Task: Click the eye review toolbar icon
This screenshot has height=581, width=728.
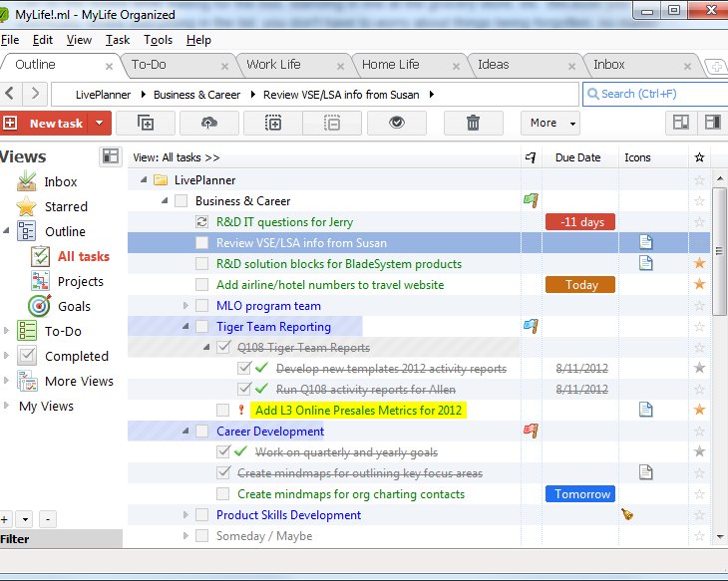Action: [397, 123]
